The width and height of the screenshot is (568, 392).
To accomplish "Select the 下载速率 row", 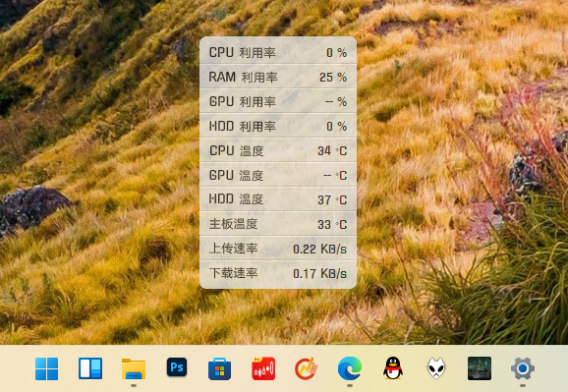I will pos(278,273).
